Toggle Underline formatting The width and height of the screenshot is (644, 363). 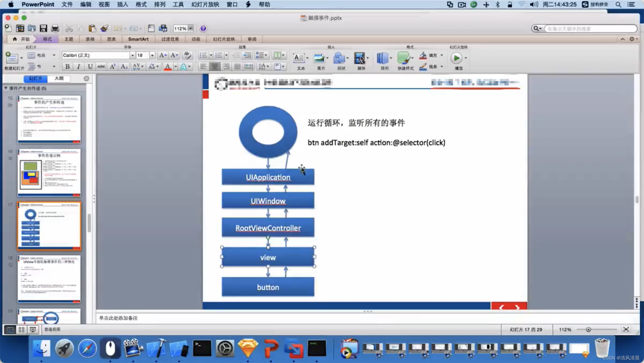click(90, 66)
